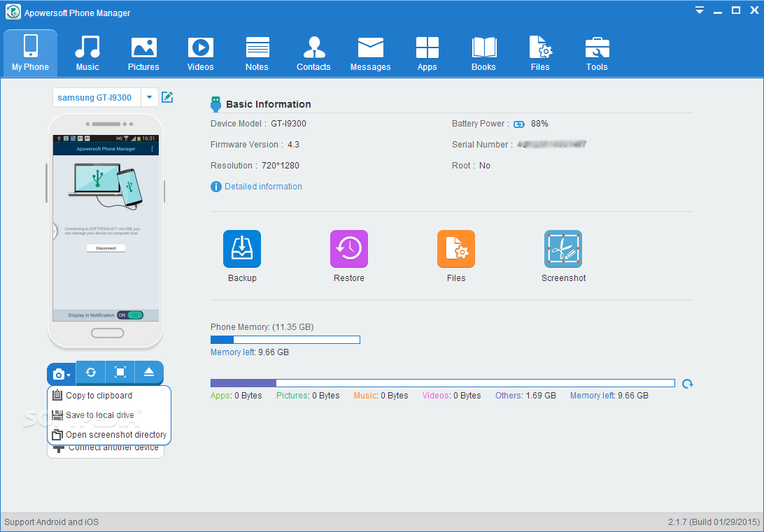Edit the device name pencil icon
The image size is (764, 532).
tap(167, 97)
